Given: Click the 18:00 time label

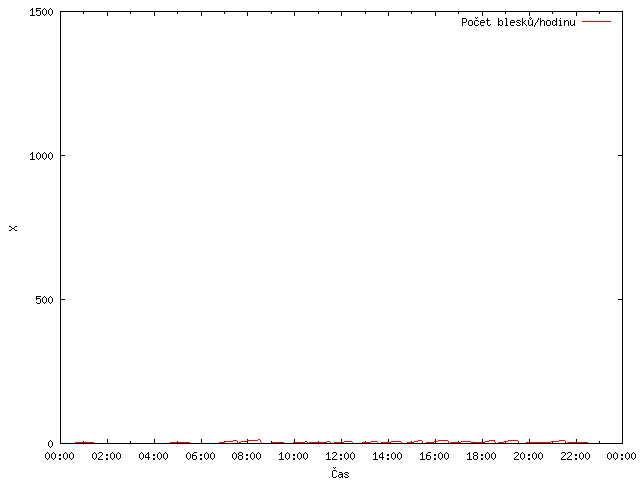Looking at the screenshot, I should tap(481, 456).
